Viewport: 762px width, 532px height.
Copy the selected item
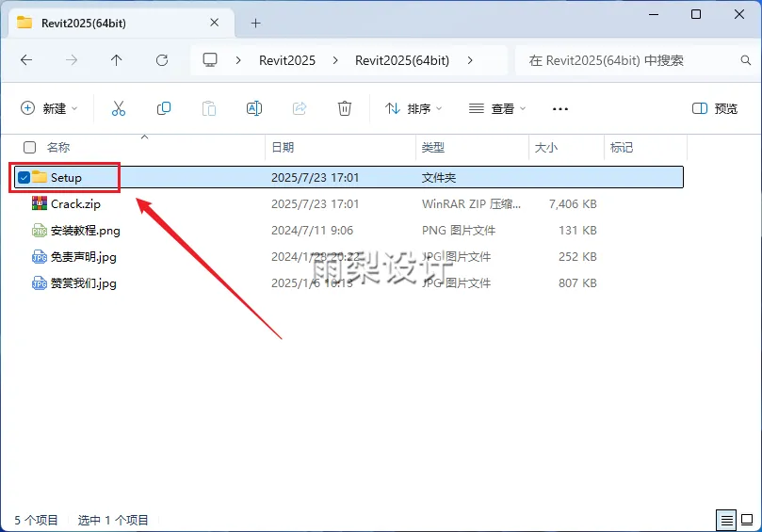[x=164, y=108]
